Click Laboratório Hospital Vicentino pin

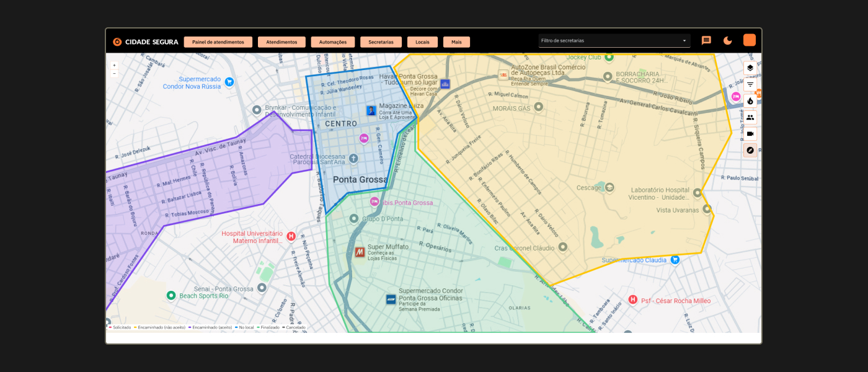point(697,193)
